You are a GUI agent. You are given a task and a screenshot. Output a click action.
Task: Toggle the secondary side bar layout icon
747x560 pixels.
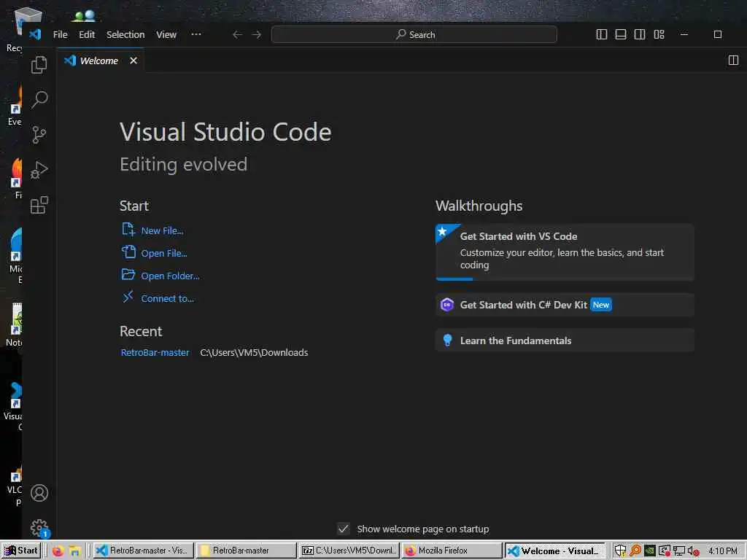coord(640,34)
